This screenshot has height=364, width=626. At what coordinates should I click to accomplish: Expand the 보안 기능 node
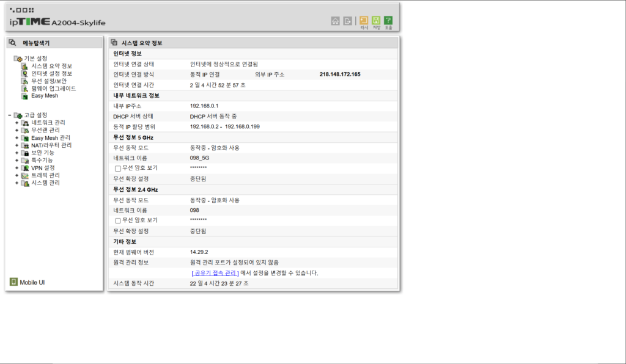point(17,153)
